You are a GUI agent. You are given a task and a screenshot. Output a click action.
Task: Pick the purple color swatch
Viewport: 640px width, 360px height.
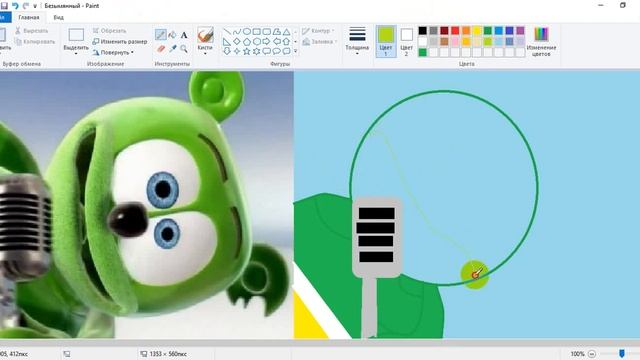tap(520, 31)
